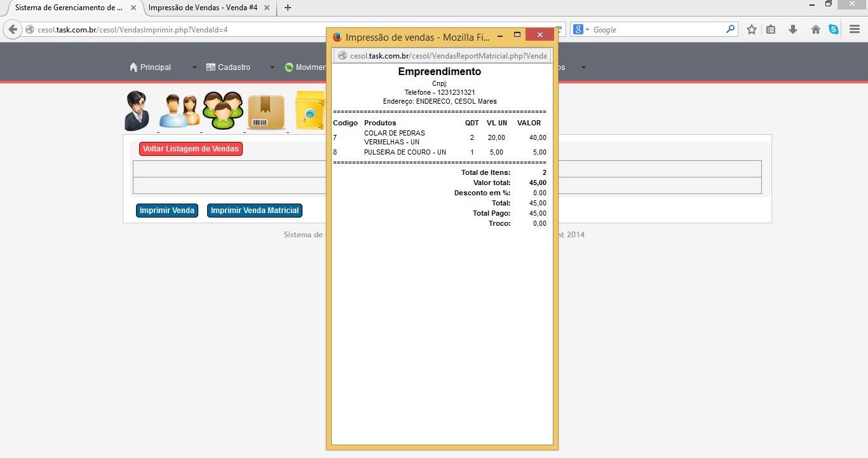Open the Firefox downloads arrow
This screenshot has width=868, height=458.
click(793, 30)
